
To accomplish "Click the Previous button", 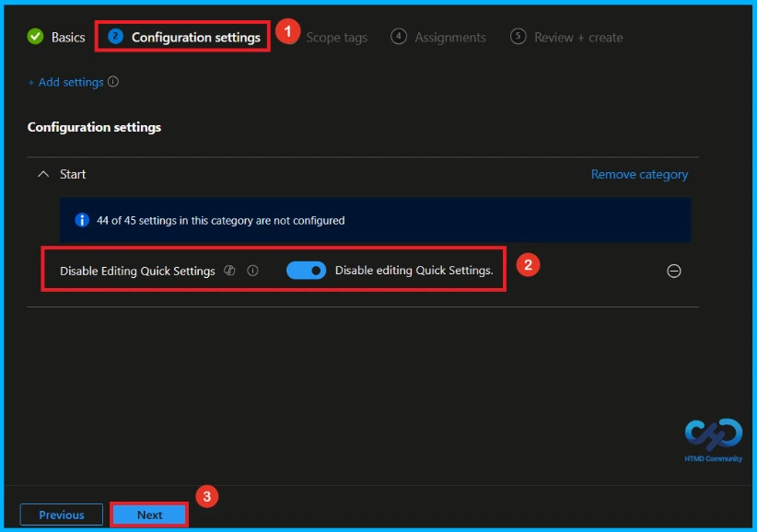I will [x=62, y=515].
